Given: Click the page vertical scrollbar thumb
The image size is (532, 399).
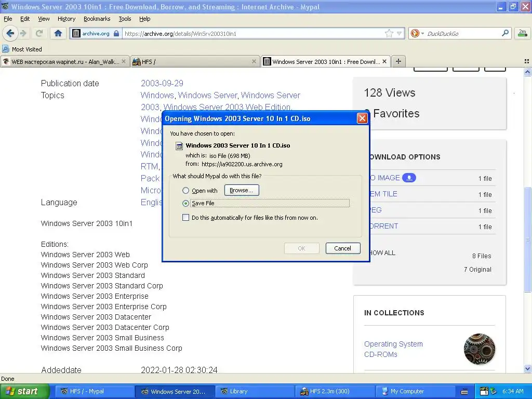Looking at the screenshot, I should pyautogui.click(x=527, y=240).
